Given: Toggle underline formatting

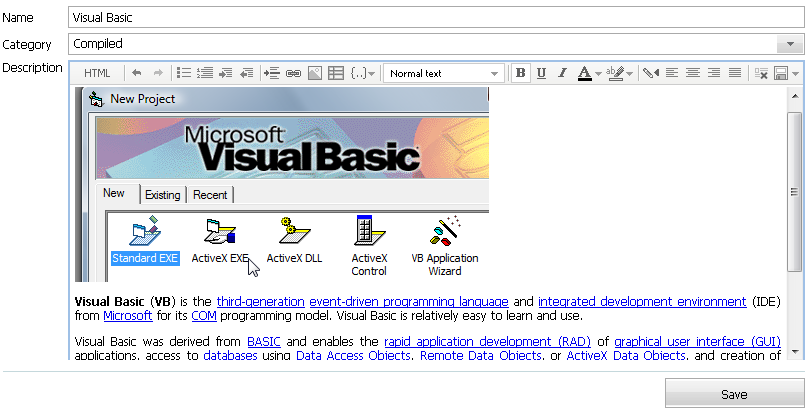Looking at the screenshot, I should point(541,73).
